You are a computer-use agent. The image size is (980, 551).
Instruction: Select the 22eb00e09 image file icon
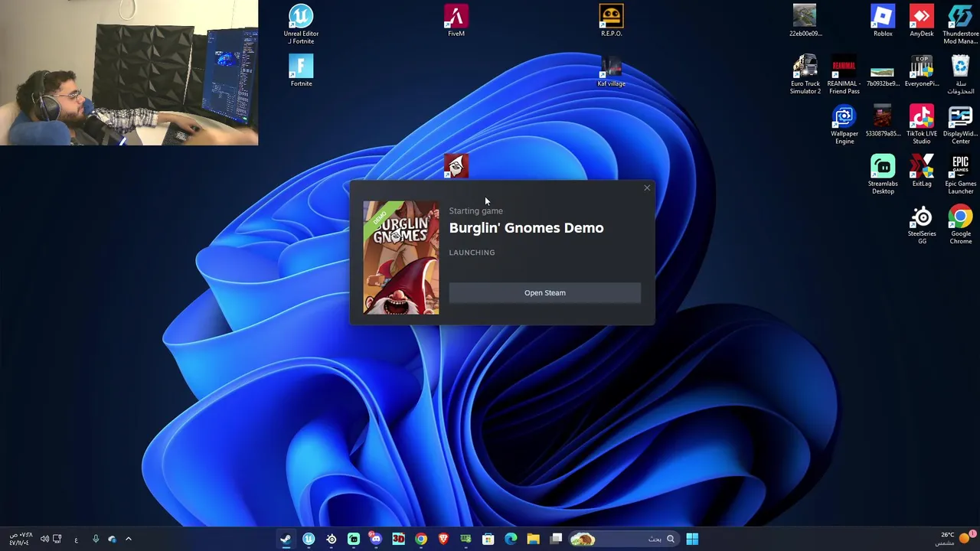click(805, 21)
